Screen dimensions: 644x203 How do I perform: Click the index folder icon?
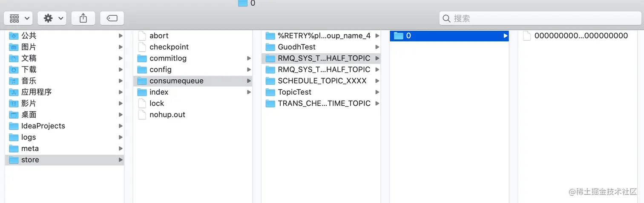coord(142,92)
